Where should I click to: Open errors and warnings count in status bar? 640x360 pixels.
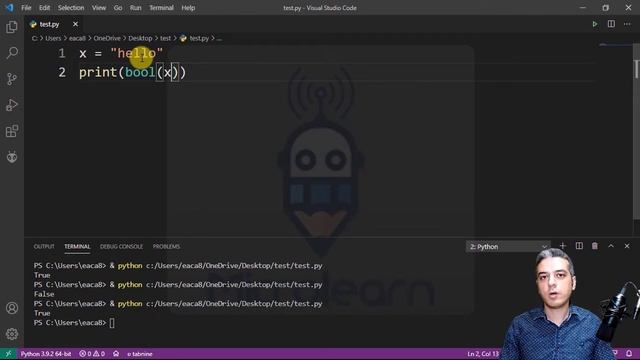pyautogui.click(x=92, y=354)
